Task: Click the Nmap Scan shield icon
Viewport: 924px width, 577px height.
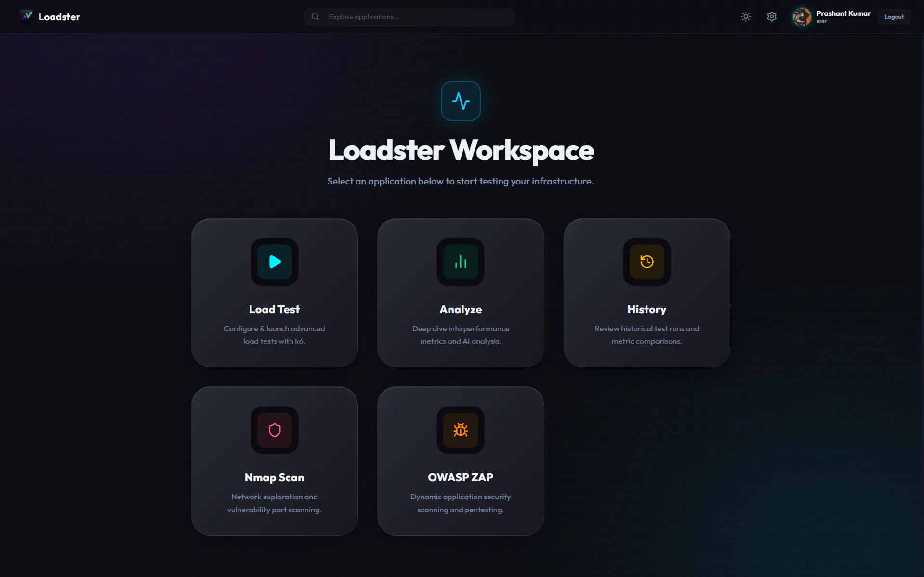Action: coord(275,430)
